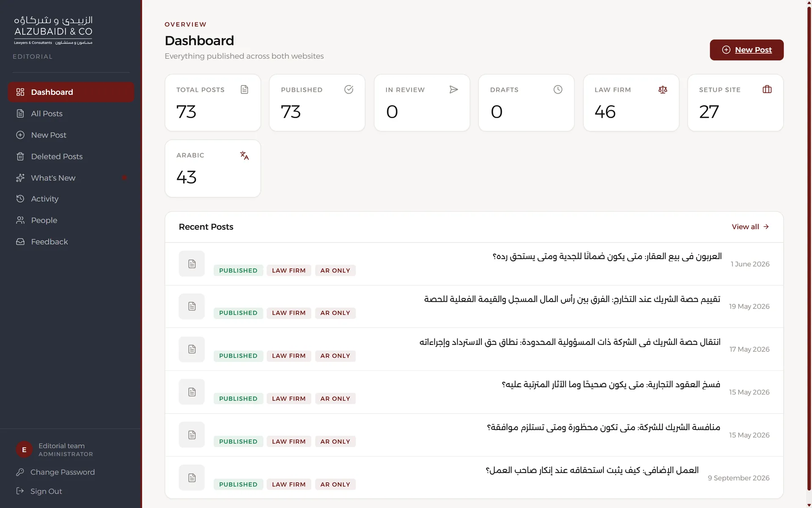Click the briefcase icon on Setup Site card
The image size is (812, 508).
click(x=767, y=89)
